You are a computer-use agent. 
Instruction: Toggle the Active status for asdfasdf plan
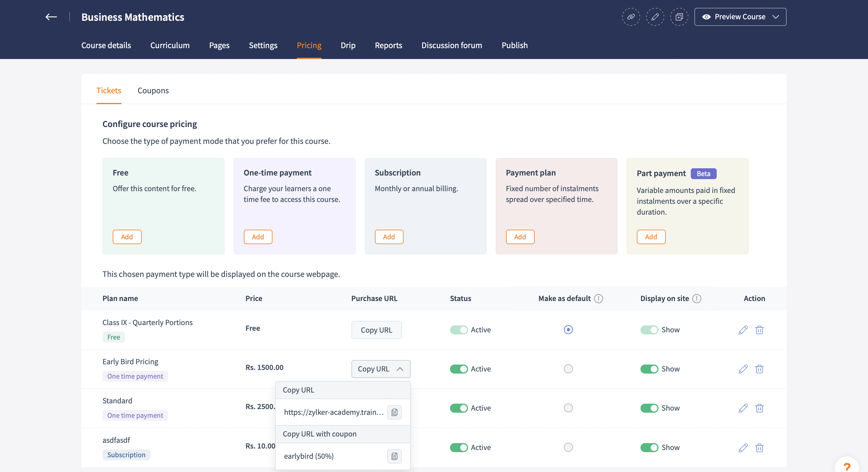pos(458,447)
